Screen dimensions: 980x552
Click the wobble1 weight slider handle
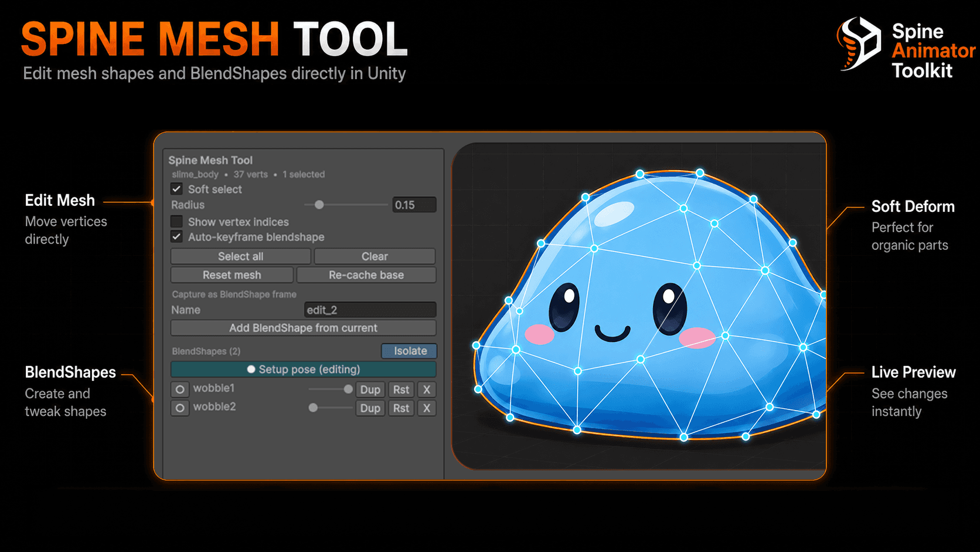tap(348, 389)
